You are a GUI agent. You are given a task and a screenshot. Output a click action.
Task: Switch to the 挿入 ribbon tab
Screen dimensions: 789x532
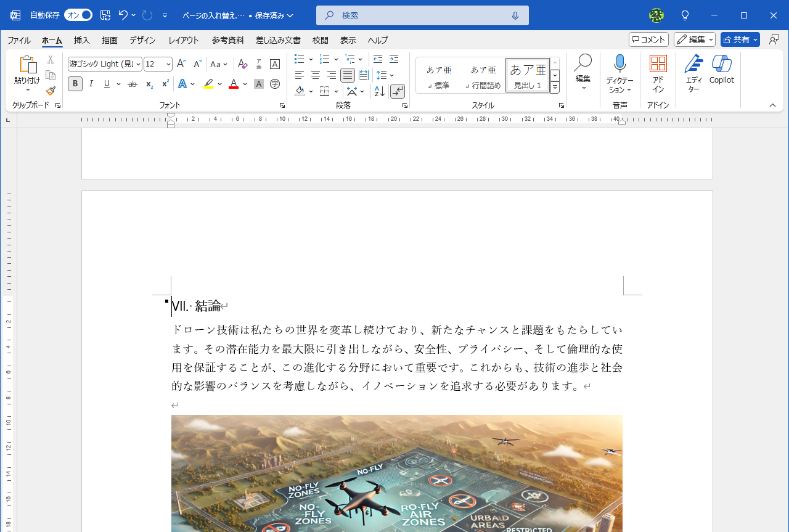pyautogui.click(x=81, y=40)
